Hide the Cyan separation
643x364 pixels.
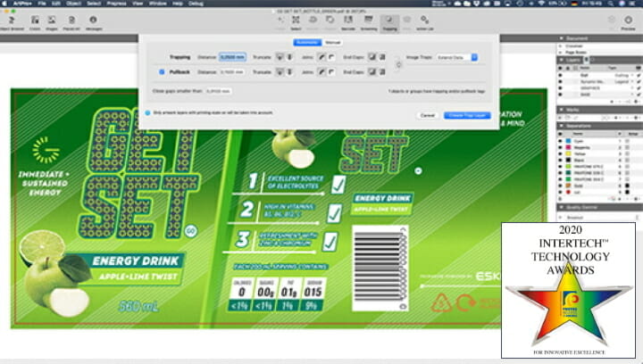pyautogui.click(x=560, y=141)
